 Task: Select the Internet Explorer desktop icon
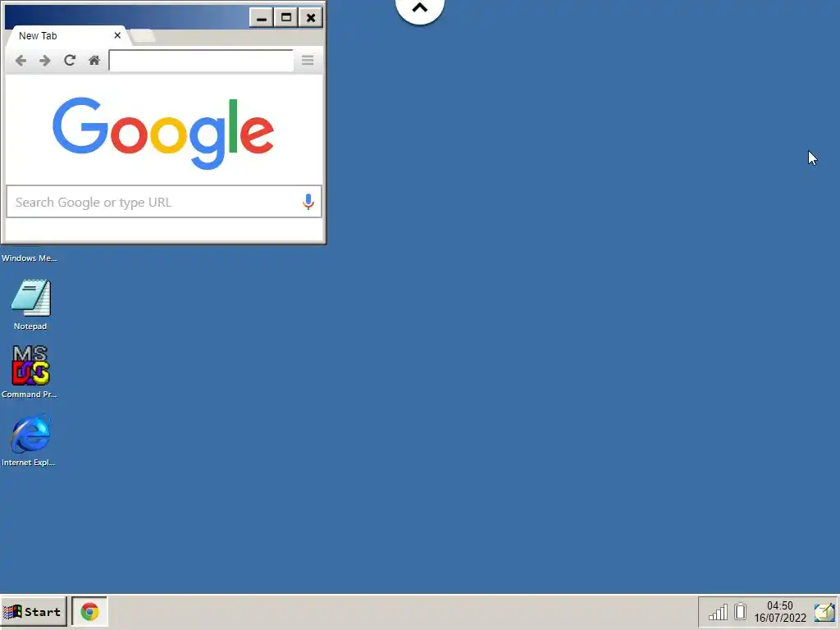(x=29, y=440)
